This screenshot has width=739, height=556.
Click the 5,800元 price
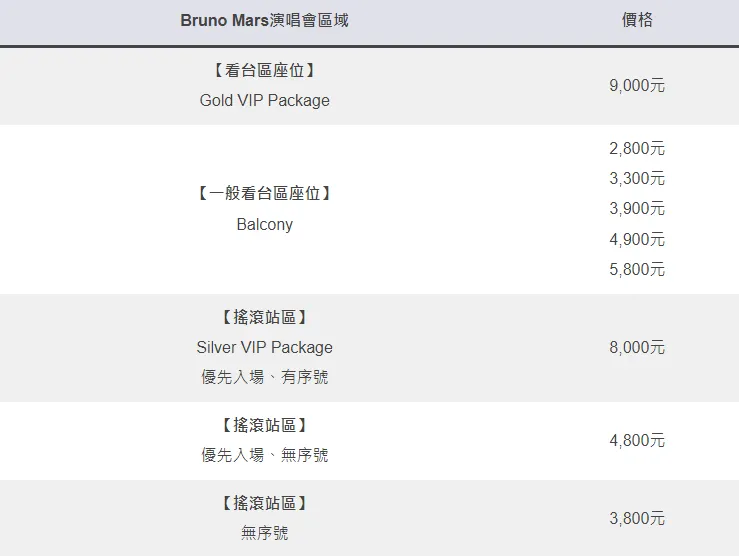coord(637,270)
